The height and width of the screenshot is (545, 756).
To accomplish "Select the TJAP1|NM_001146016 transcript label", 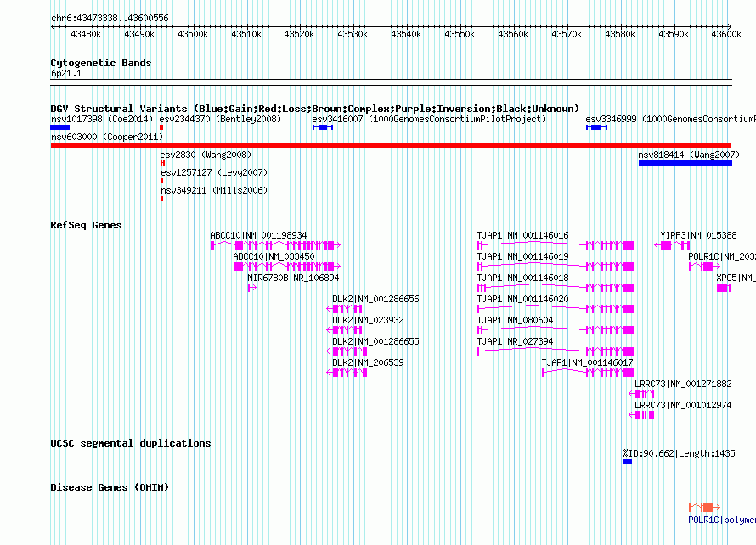I will click(522, 236).
